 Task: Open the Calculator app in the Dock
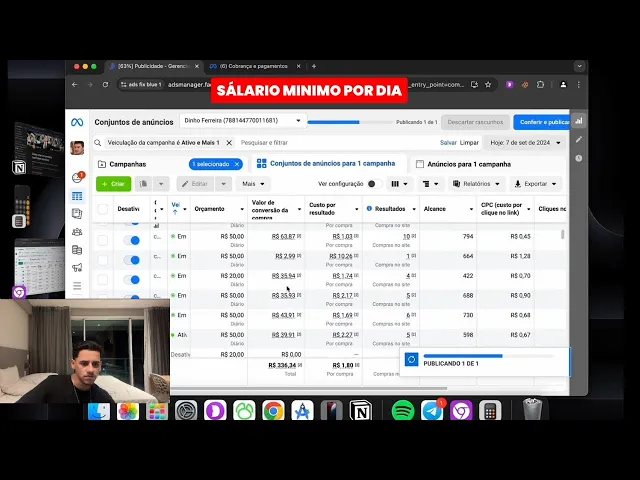point(490,411)
